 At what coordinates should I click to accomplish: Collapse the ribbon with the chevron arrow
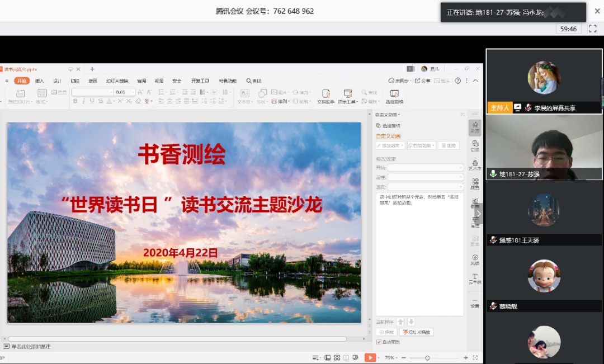tap(476, 81)
